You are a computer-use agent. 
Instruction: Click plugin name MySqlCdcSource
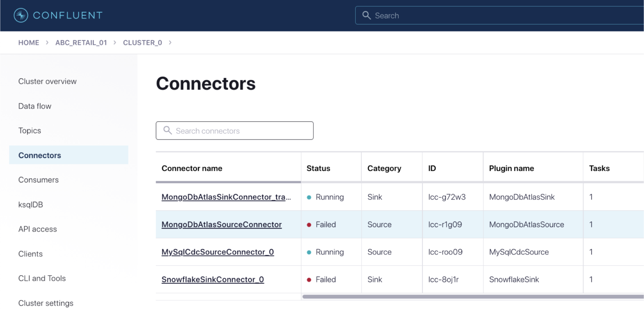[519, 252]
